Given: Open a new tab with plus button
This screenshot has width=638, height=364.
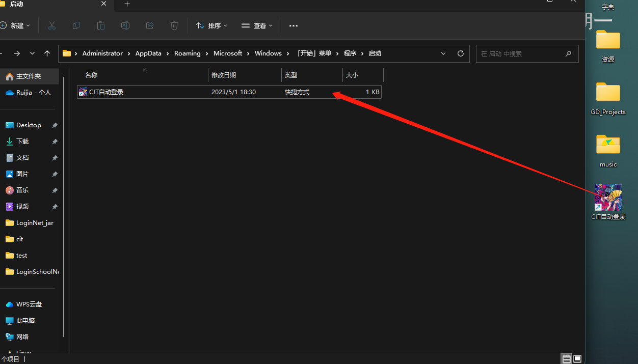Looking at the screenshot, I should click(x=127, y=4).
